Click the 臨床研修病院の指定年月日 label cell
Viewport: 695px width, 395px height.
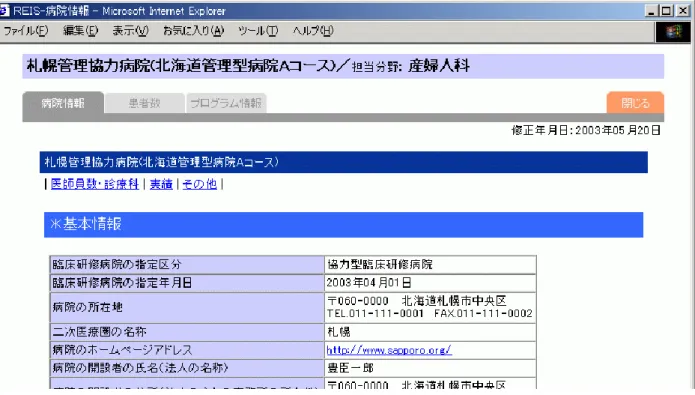[x=187, y=283]
